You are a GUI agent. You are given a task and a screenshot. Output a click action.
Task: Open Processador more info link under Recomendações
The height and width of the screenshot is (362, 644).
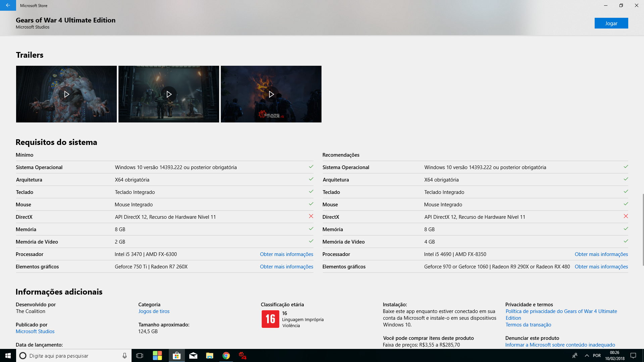[x=601, y=254]
